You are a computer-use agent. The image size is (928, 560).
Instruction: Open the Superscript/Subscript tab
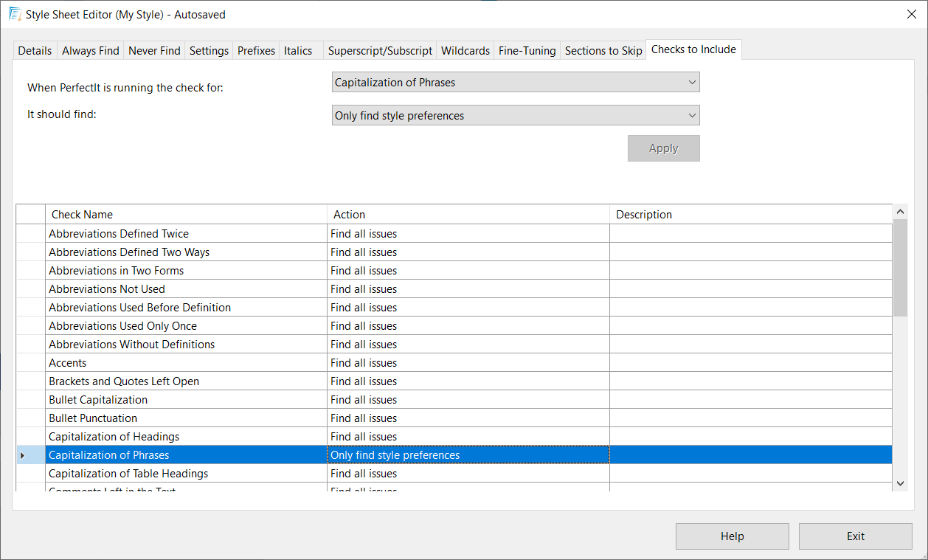point(380,51)
